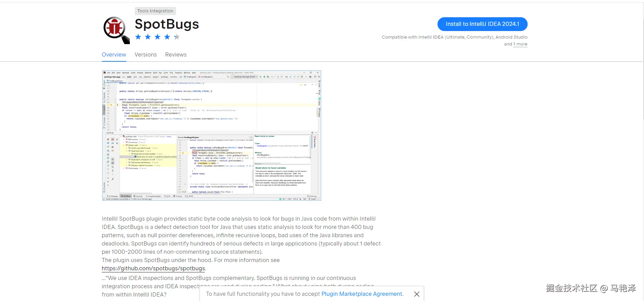
Task: Click the SpotBugs plugin title text
Action: [x=167, y=24]
